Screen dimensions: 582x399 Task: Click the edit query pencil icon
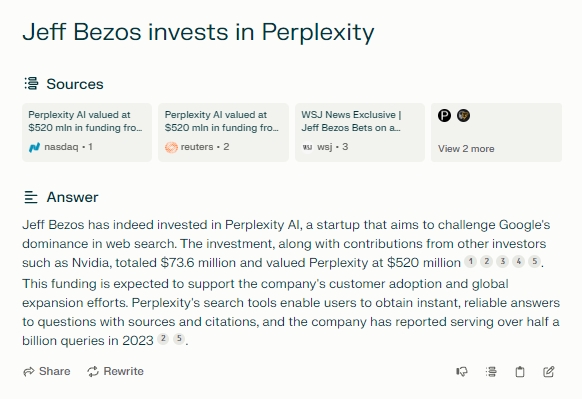549,372
